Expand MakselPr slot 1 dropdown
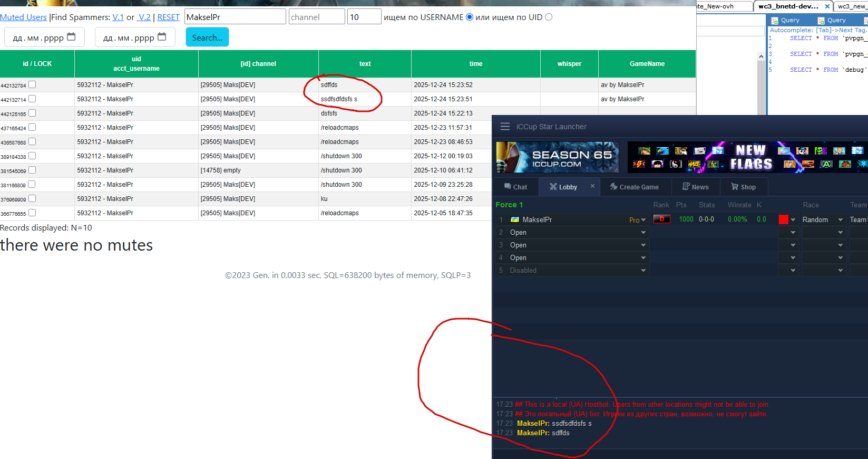This screenshot has height=459, width=868. tap(643, 220)
